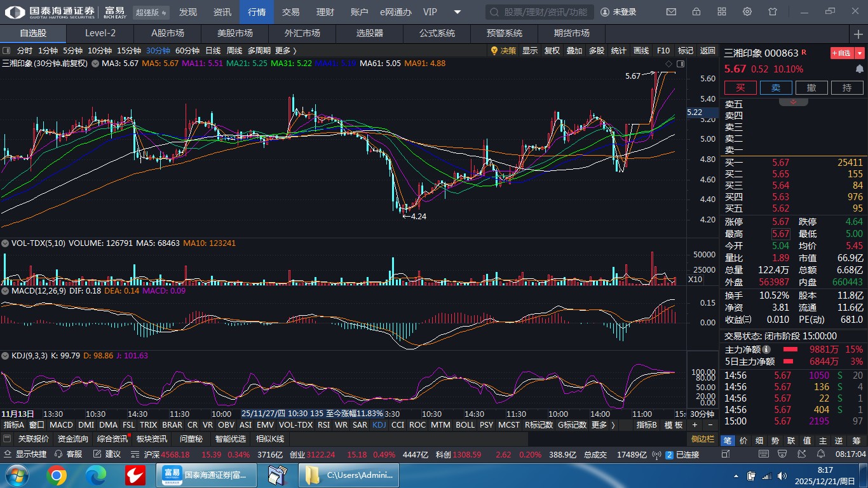Open the settings gear icon
The image size is (868, 488).
point(747,12)
